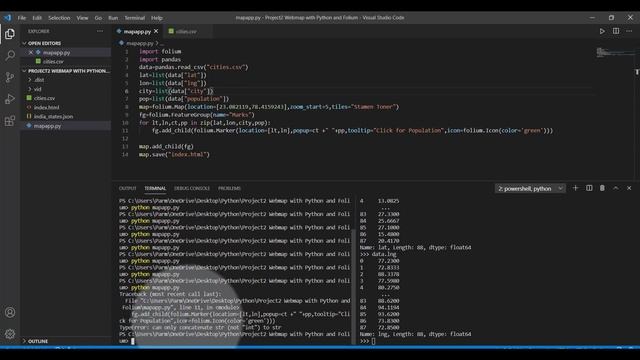Run Python file with play icon
Screen dimensions: 640x360
point(602,31)
